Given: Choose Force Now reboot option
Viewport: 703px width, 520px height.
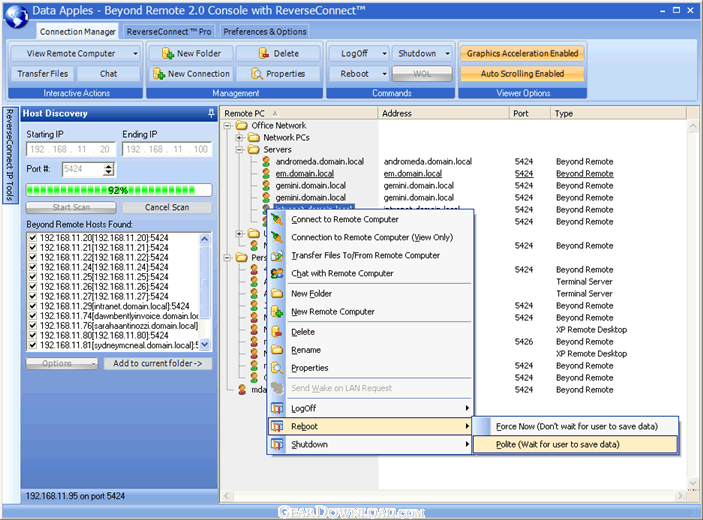Looking at the screenshot, I should click(575, 426).
